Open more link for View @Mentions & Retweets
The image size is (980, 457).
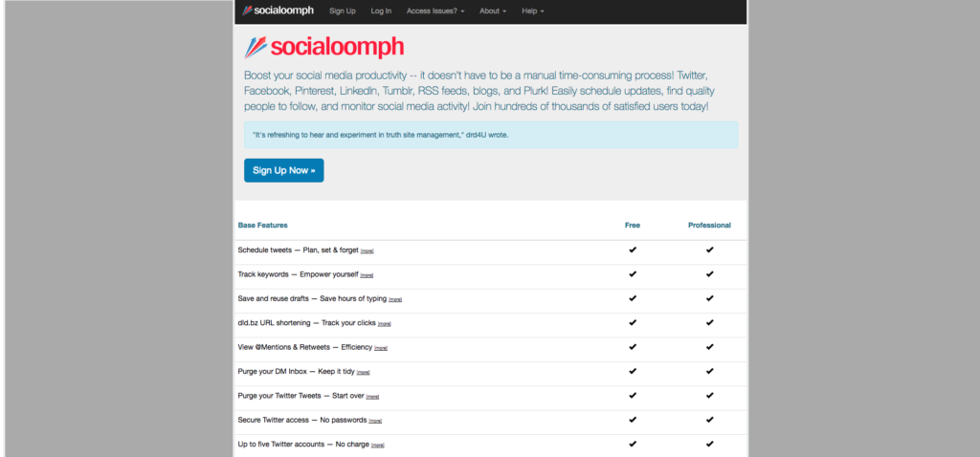(x=381, y=348)
